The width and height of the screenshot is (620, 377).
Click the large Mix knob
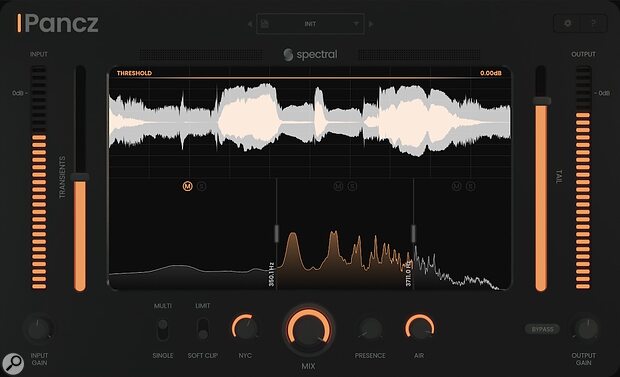click(308, 330)
